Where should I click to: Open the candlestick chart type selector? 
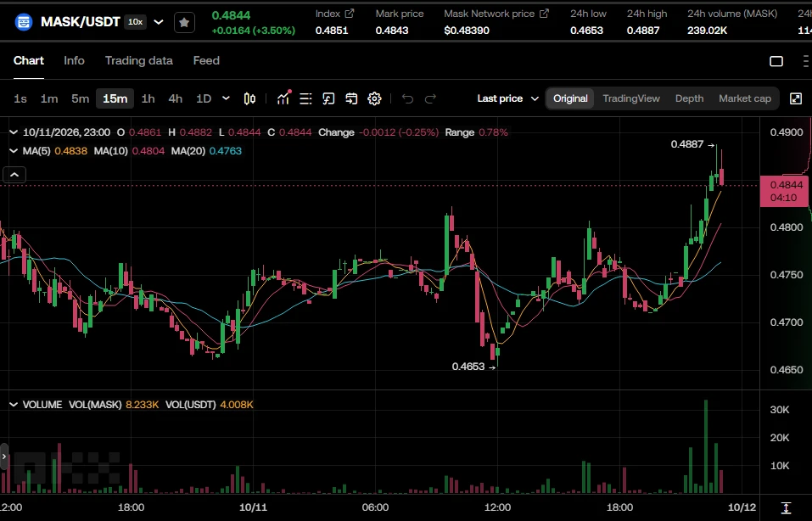click(249, 98)
